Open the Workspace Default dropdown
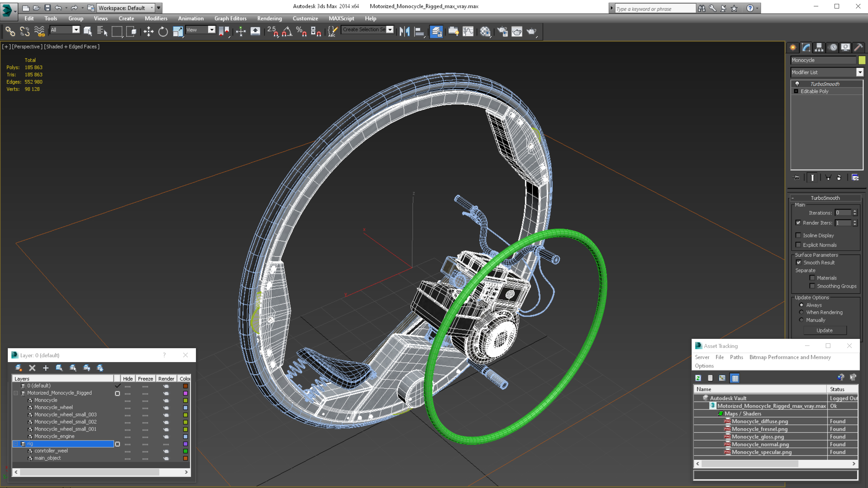 [125, 8]
